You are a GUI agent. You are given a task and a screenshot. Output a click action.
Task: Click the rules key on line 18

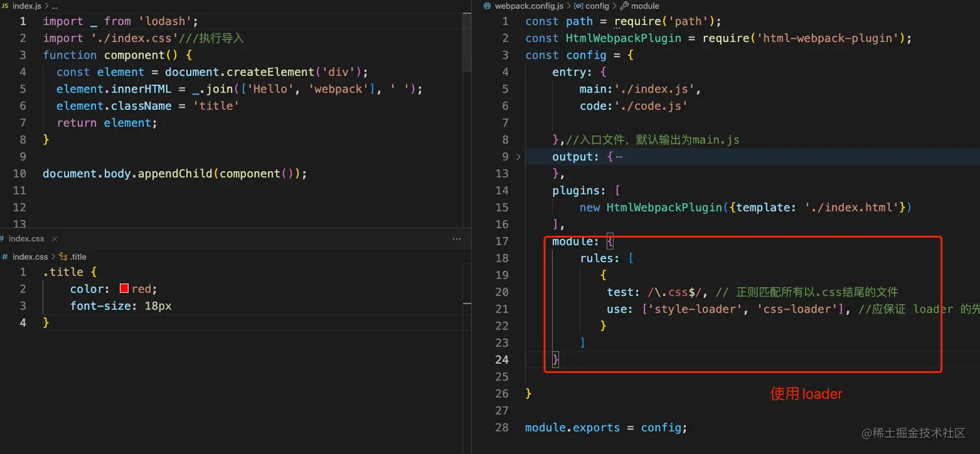(596, 258)
